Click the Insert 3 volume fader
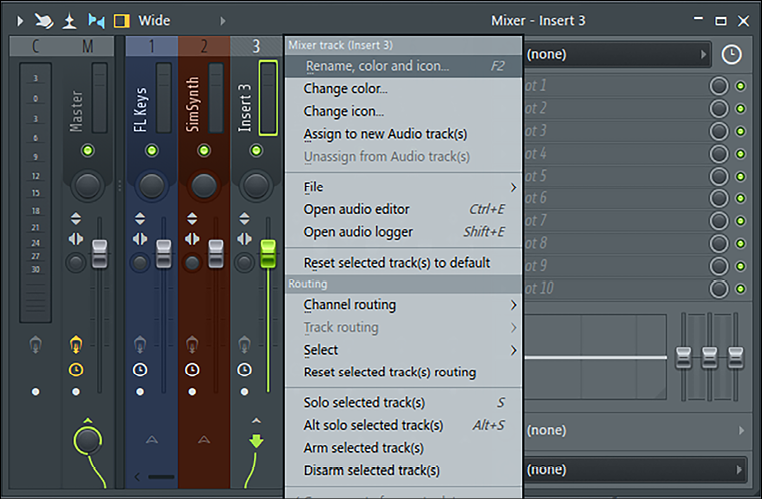Viewport: 762px width, 499px height. pos(268,254)
